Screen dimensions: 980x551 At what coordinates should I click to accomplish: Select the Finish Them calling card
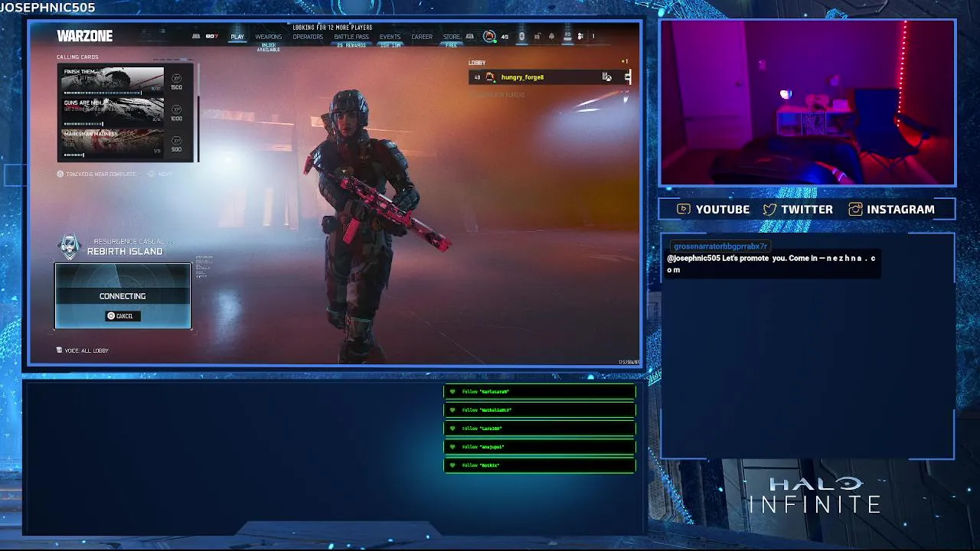coord(113,80)
